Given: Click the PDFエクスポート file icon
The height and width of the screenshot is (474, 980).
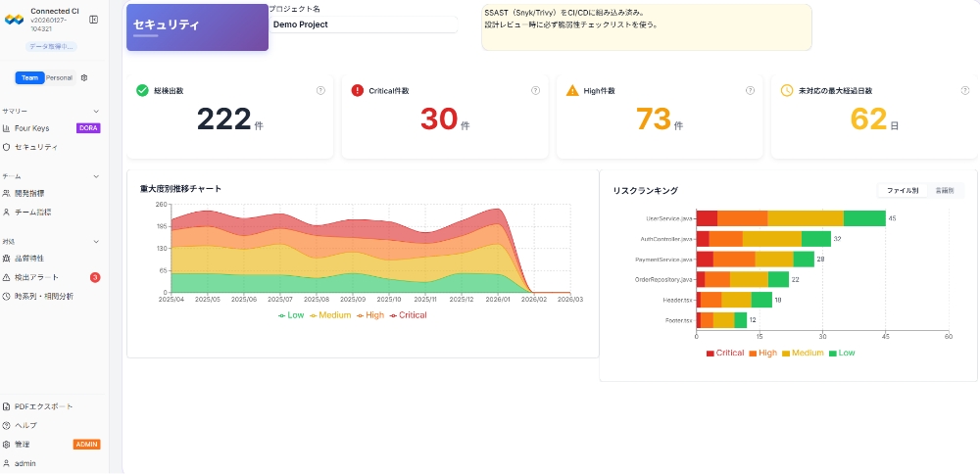Looking at the screenshot, I should 6,406.
